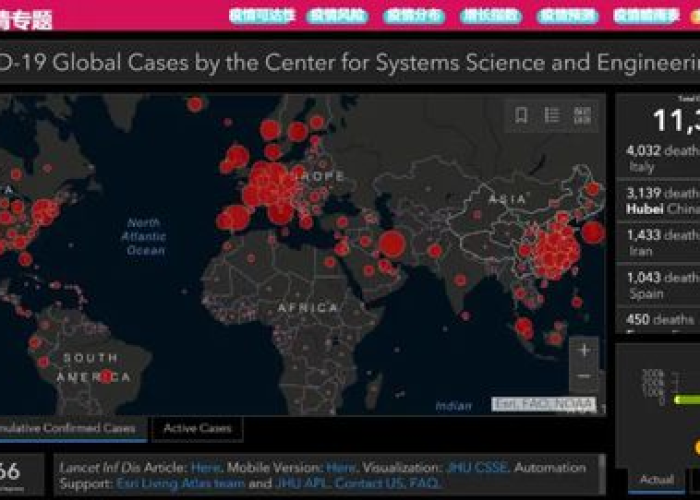Click the 'SOUTH AMERICA' continent label
This screenshot has width=700, height=500.
93,368
